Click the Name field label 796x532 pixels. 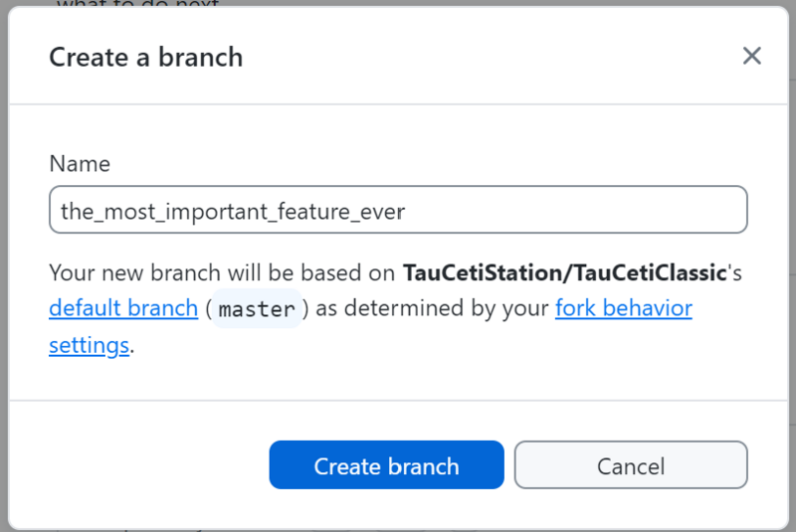pyautogui.click(x=80, y=164)
